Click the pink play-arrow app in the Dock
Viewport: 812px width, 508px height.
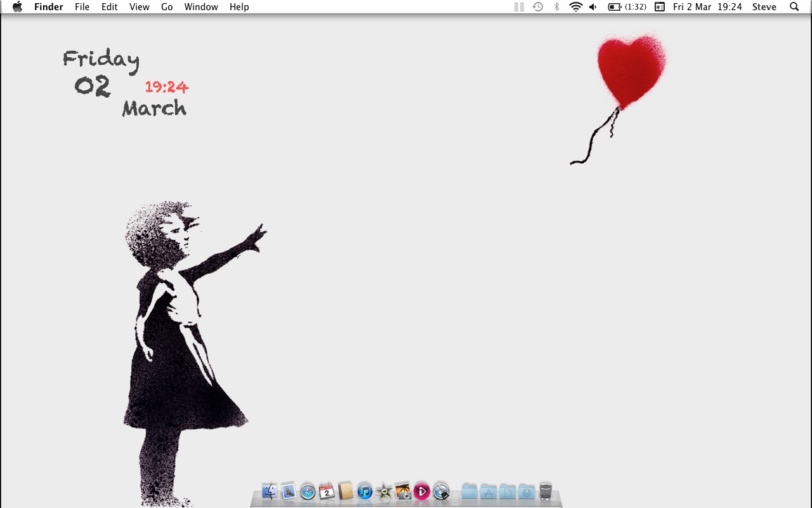422,491
